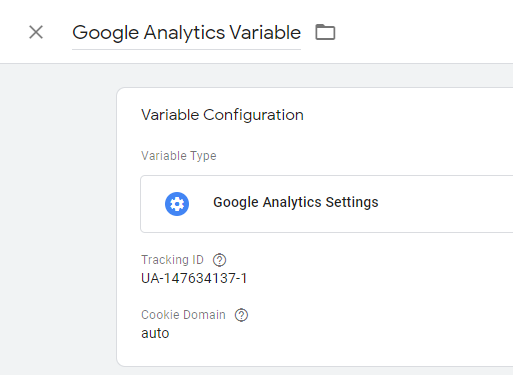This screenshot has height=375, width=513.
Task: Close the variable editor with the X
Action: tap(36, 32)
